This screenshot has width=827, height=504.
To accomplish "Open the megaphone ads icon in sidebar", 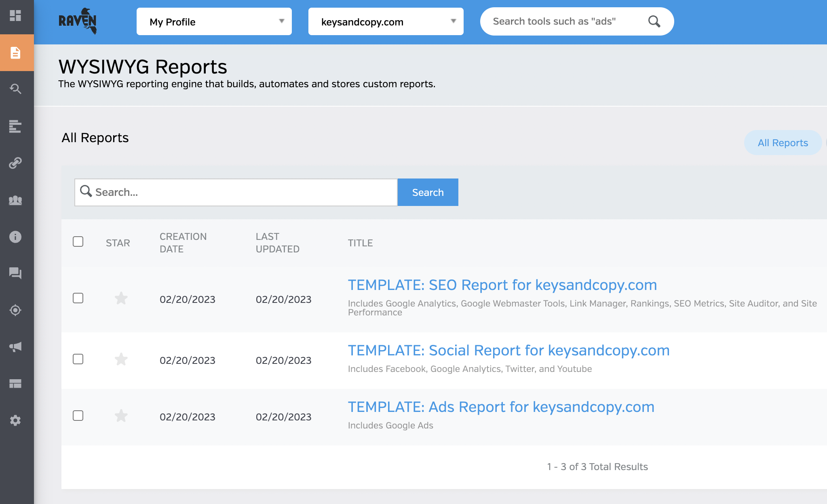I will pyautogui.click(x=15, y=347).
